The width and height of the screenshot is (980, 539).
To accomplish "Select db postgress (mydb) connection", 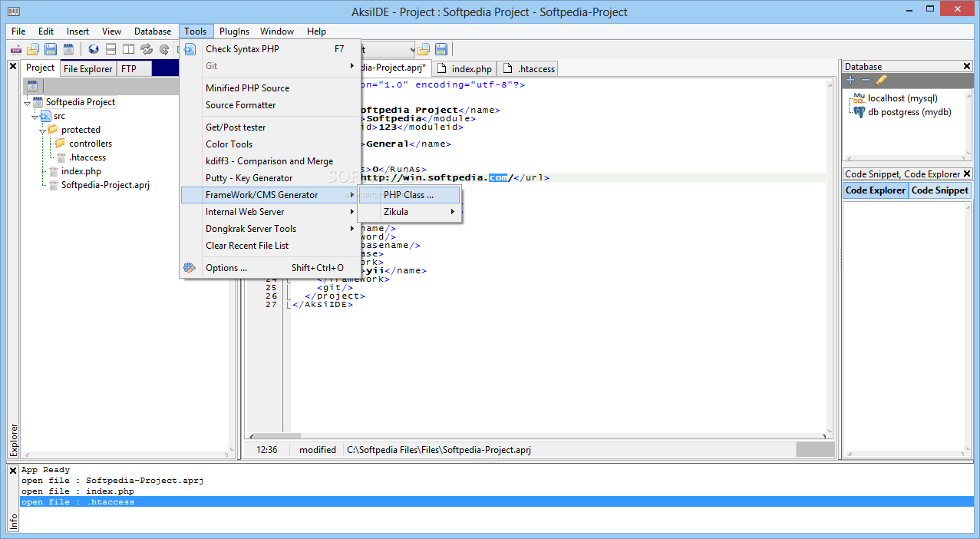I will tap(909, 112).
